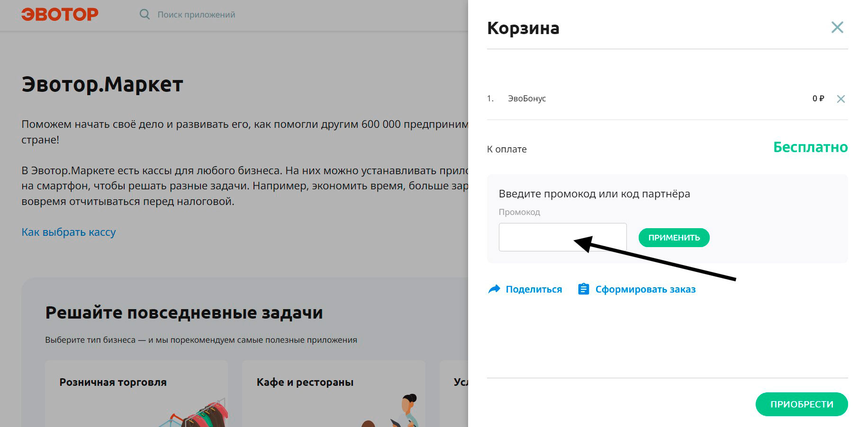The image size is (868, 427).
Task: Click the ЭвоБонус item name
Action: 527,98
